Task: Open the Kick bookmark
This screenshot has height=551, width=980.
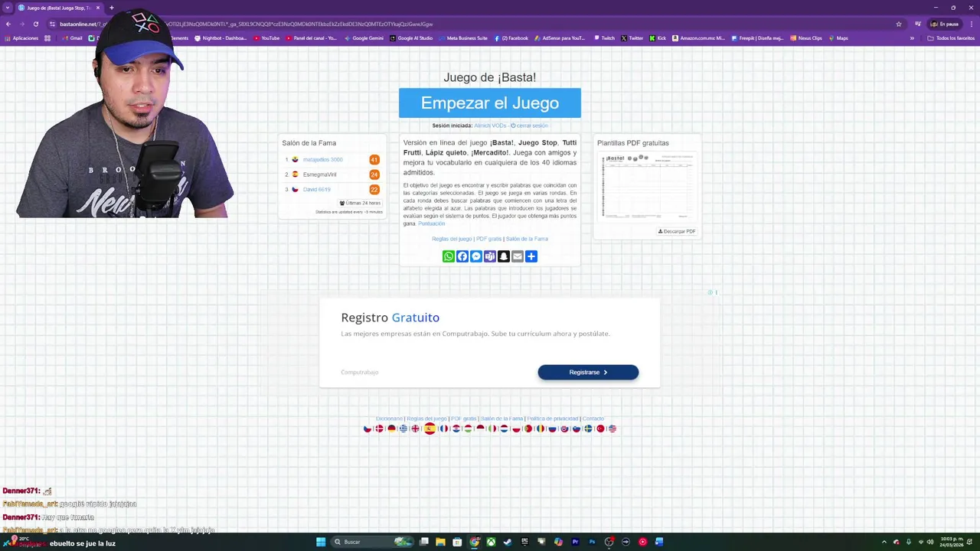Action: click(658, 38)
